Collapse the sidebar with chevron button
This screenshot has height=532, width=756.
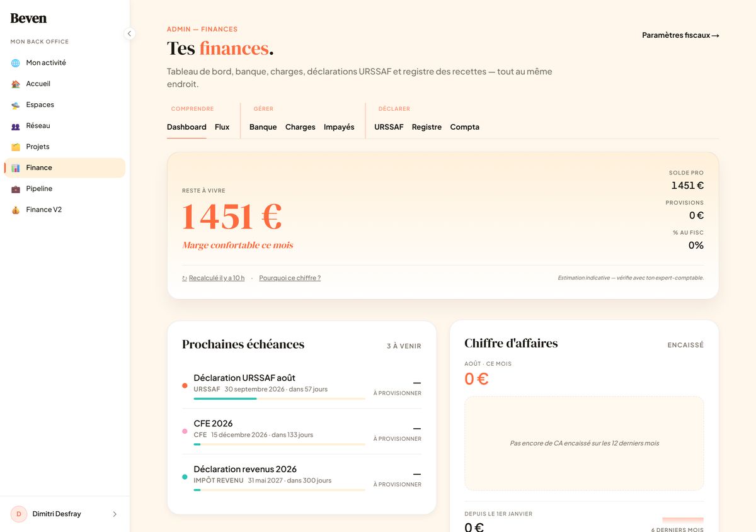click(x=129, y=34)
